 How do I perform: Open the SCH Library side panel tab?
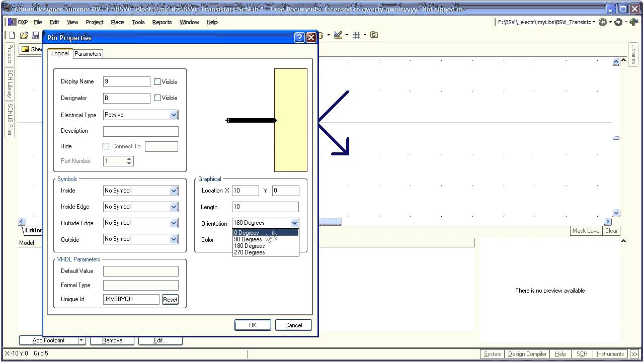[x=10, y=83]
